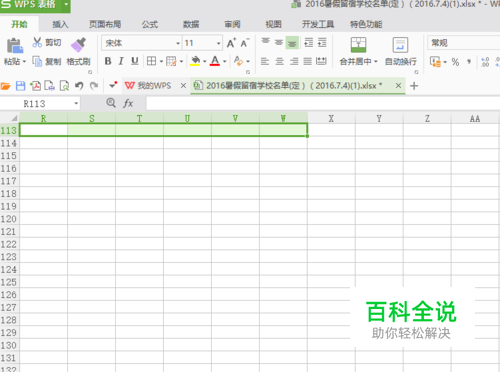The width and height of the screenshot is (500, 372).
Task: Click the borders icon
Action: point(151,61)
